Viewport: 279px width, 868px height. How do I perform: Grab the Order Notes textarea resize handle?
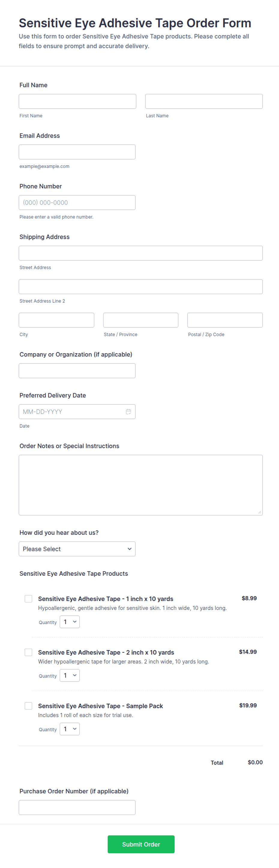[259, 512]
